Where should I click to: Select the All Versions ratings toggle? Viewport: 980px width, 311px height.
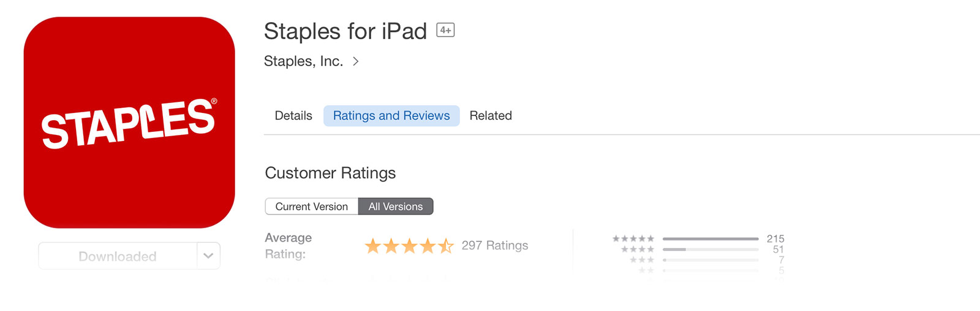click(396, 207)
